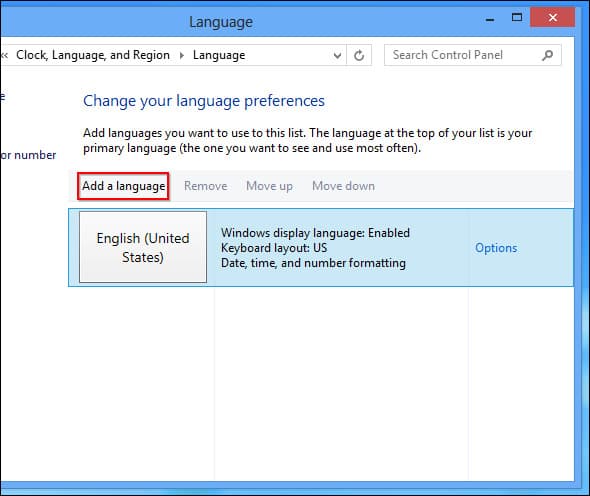The image size is (590, 496).
Task: Click the Move up command
Action: 269,186
